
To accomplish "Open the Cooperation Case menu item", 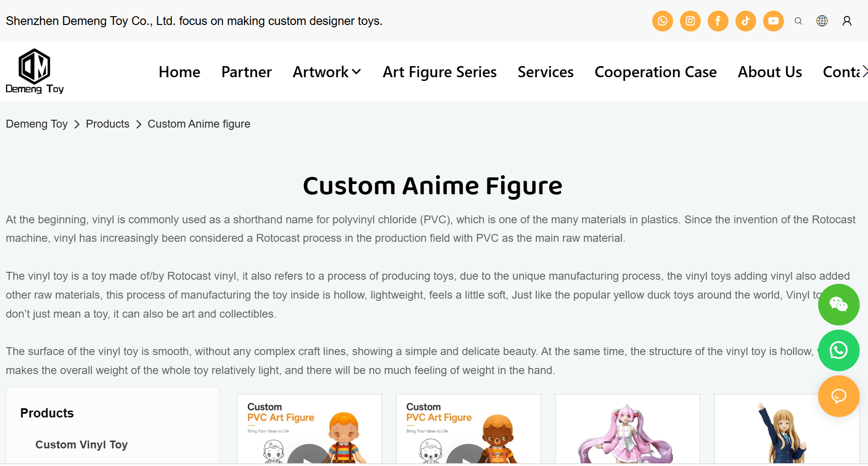I will tap(656, 72).
